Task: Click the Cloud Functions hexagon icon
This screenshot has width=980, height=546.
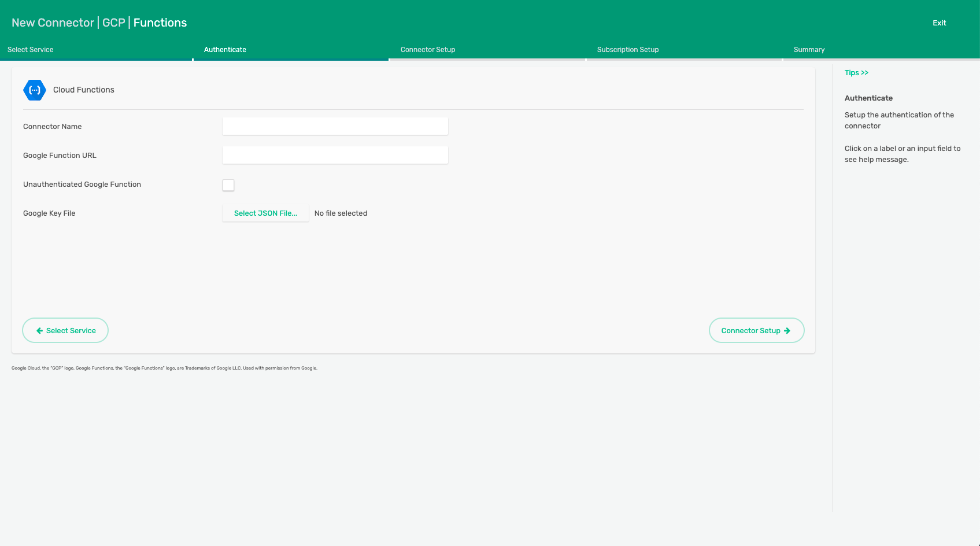Action: pos(35,90)
